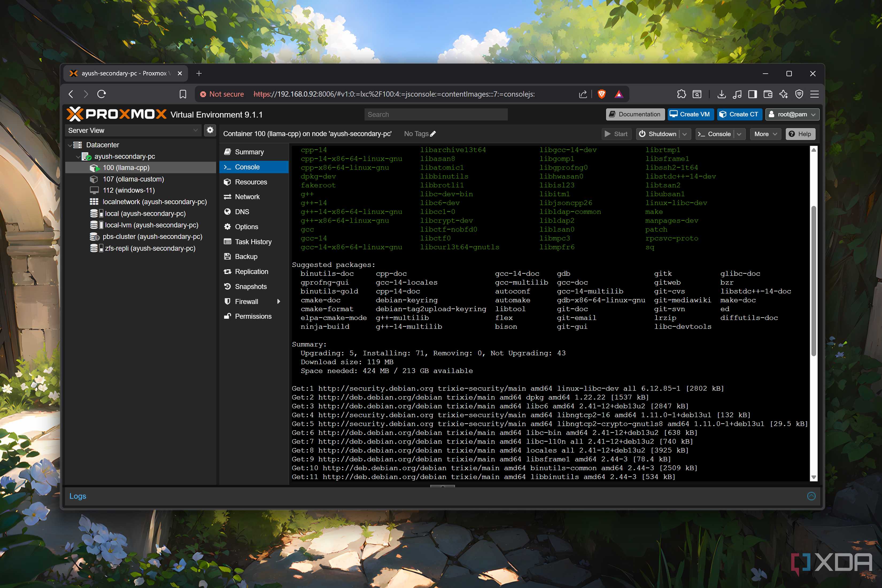Click the Proxmox Search field

pos(436,114)
